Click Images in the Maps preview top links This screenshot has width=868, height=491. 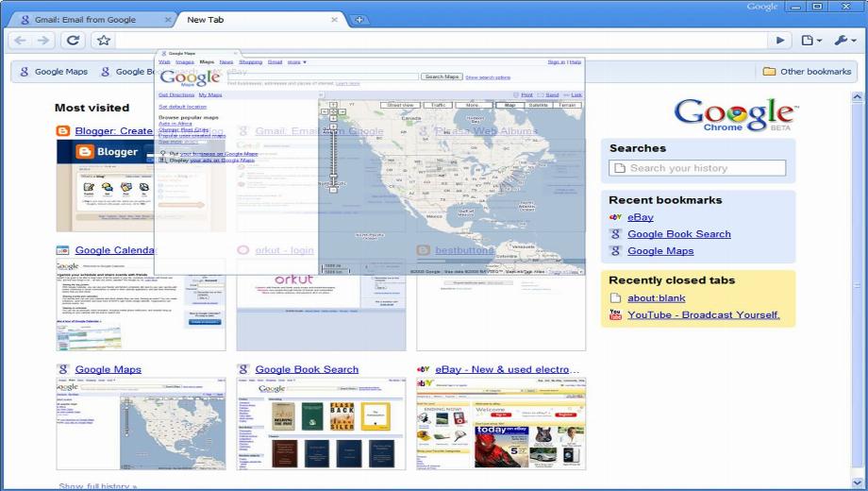coord(185,62)
